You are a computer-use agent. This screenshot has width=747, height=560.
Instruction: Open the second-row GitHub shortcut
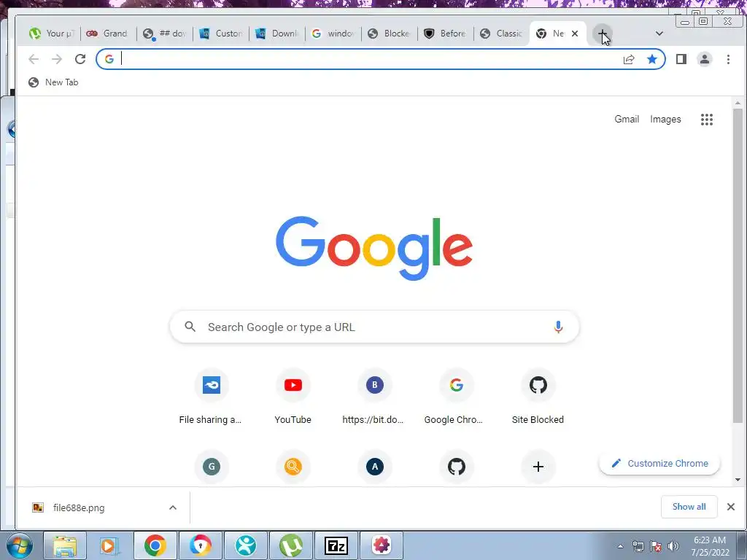(457, 467)
